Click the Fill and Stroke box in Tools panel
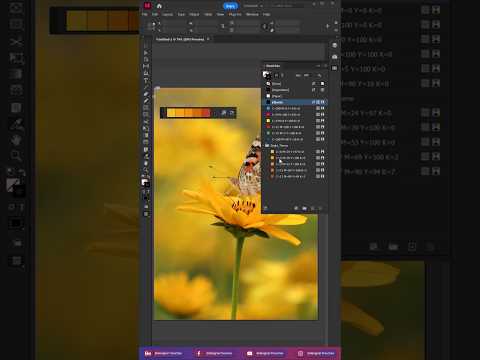This screenshot has height=360, width=480. [145, 183]
